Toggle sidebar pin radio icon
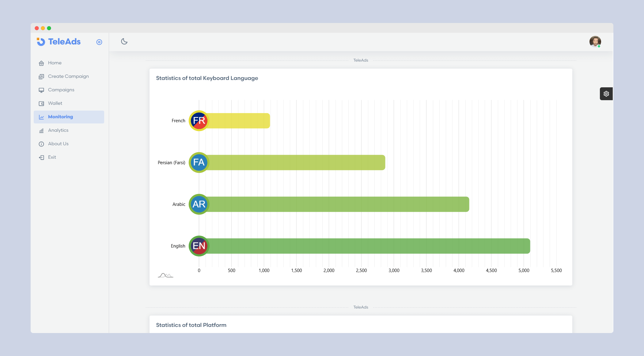 pos(99,42)
